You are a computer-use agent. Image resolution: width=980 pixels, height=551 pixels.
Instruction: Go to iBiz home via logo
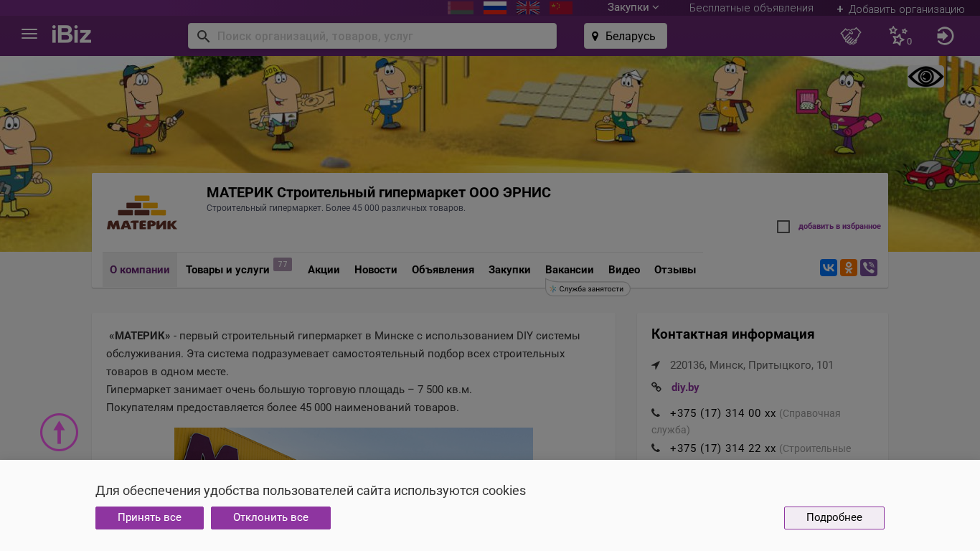(x=72, y=34)
